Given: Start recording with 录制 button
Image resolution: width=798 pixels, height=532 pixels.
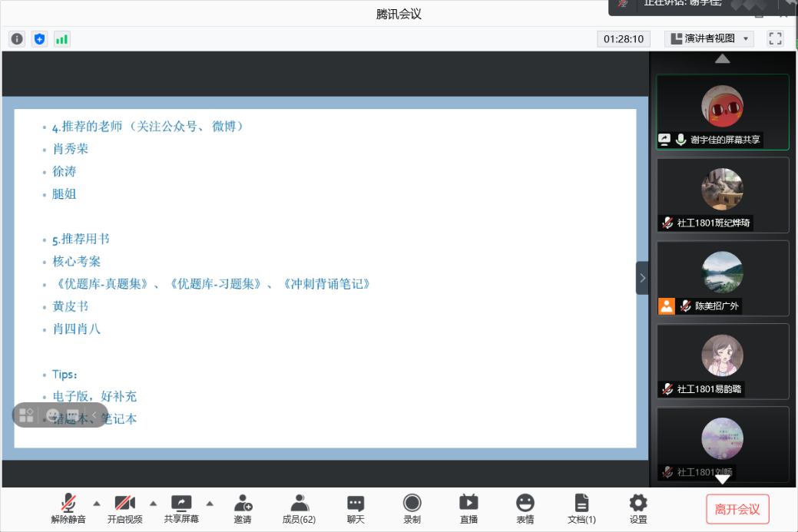Looking at the screenshot, I should [412, 509].
